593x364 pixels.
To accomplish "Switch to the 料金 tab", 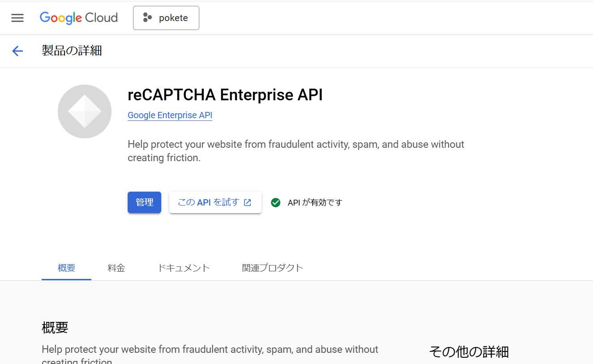I will [x=116, y=268].
